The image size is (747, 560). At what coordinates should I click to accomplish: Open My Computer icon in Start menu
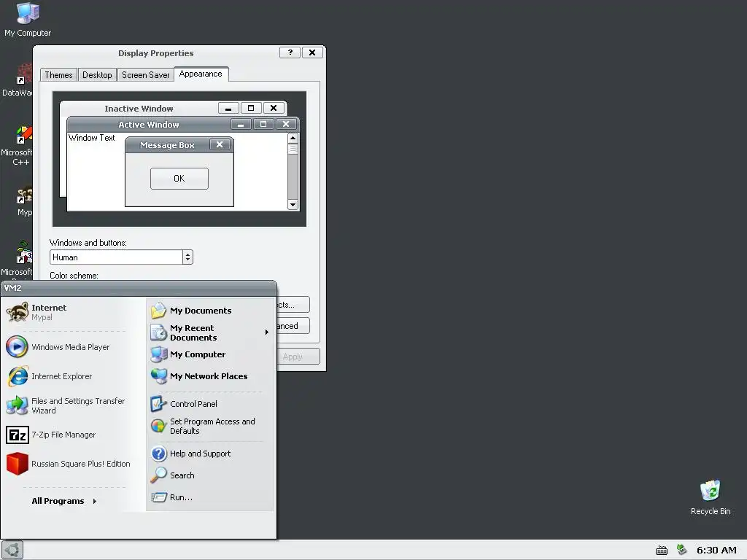[158, 354]
